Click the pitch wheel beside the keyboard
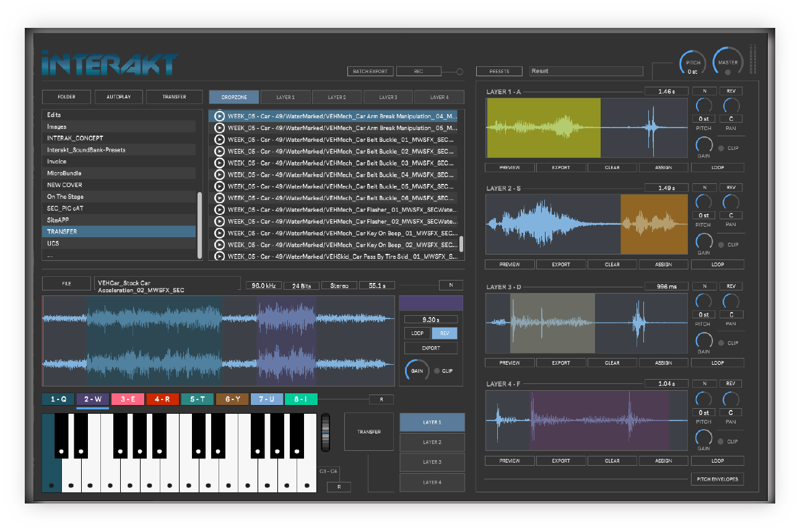This screenshot has height=532, width=800. pos(325,434)
